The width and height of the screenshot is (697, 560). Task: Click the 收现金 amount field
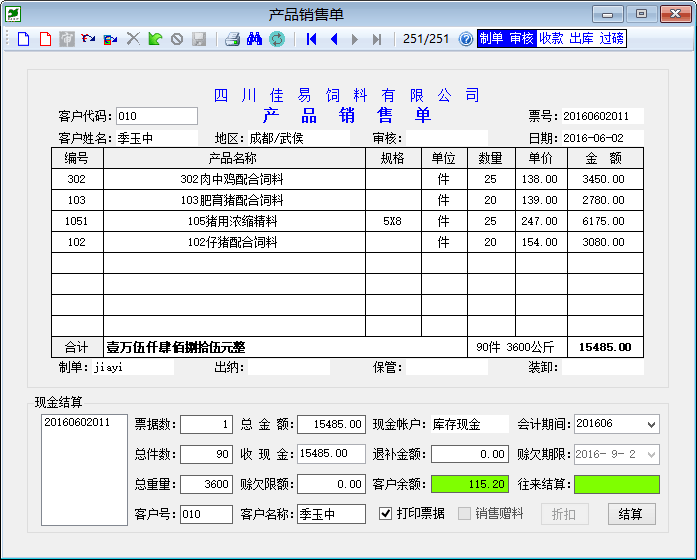(x=331, y=454)
